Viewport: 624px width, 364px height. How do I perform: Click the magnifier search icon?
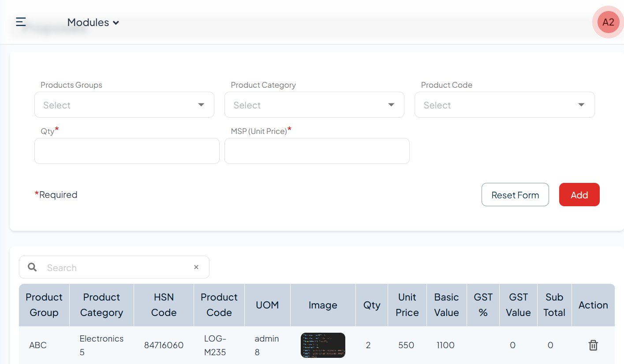pyautogui.click(x=32, y=267)
